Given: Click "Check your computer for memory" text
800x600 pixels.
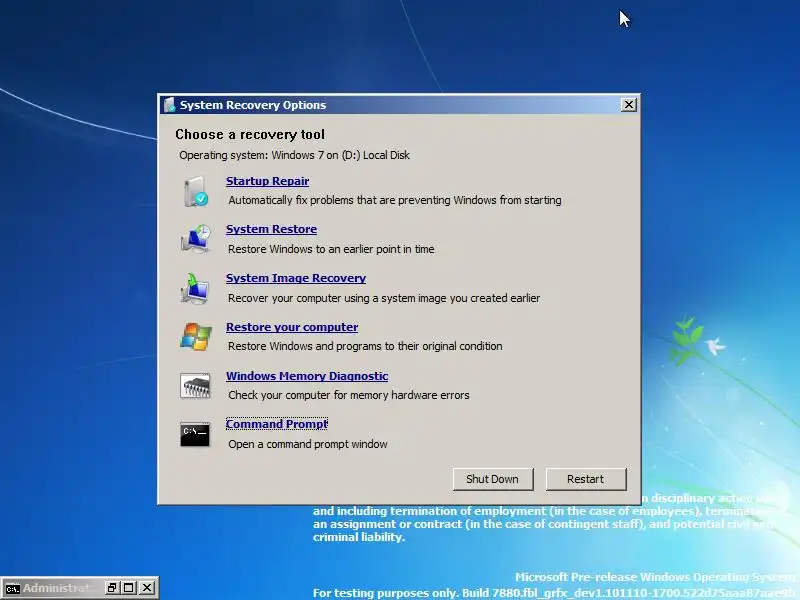Looking at the screenshot, I should pos(349,395).
